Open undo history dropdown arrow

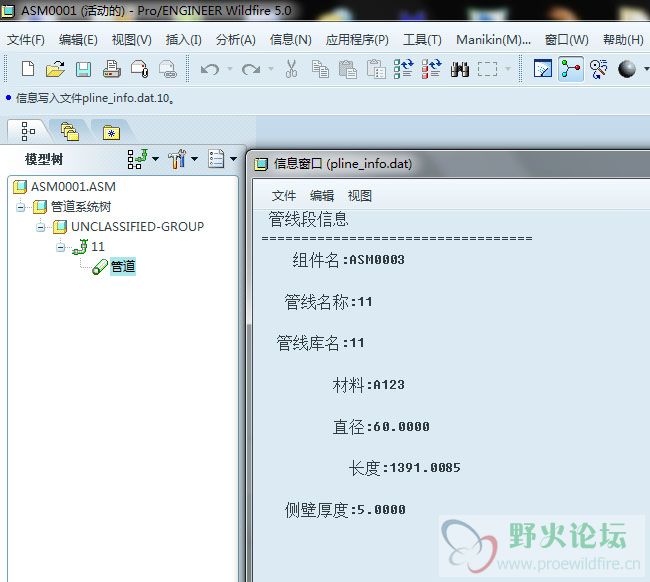[x=230, y=69]
